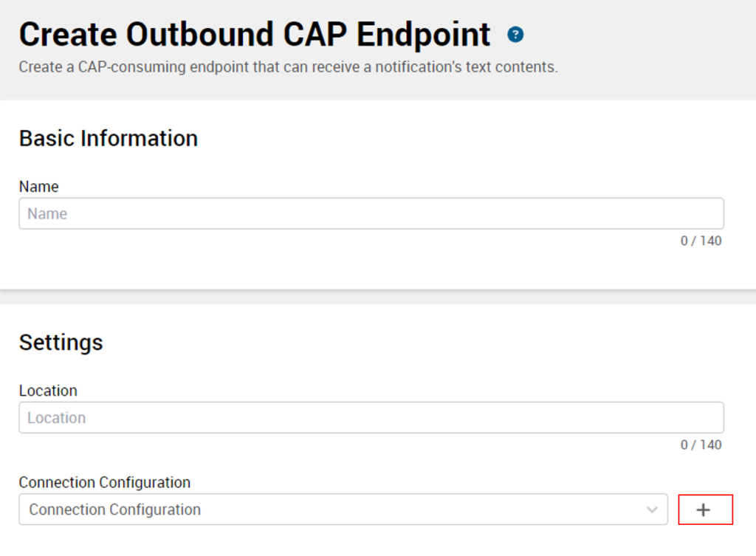The image size is (756, 556).
Task: Click the character counter under Location field
Action: click(x=701, y=445)
